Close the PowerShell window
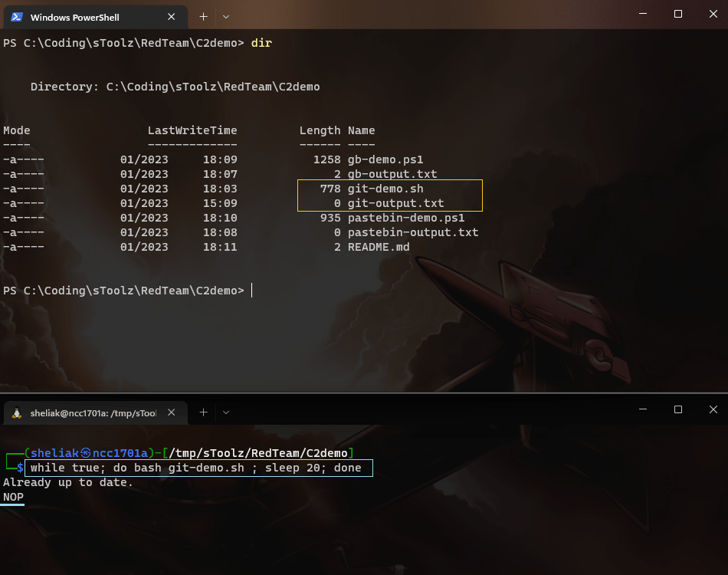The width and height of the screenshot is (728, 575). 712,14
